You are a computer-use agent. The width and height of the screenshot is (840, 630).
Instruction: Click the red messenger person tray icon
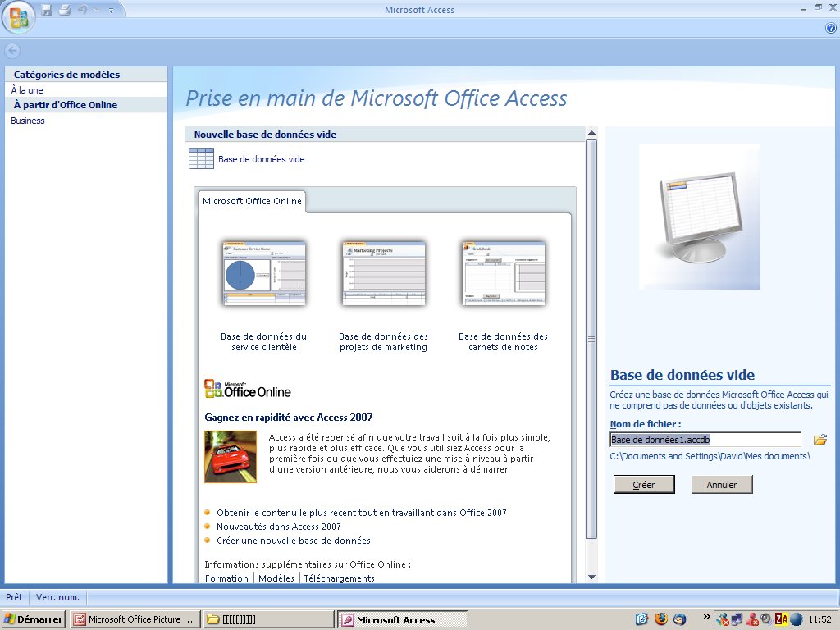click(752, 619)
